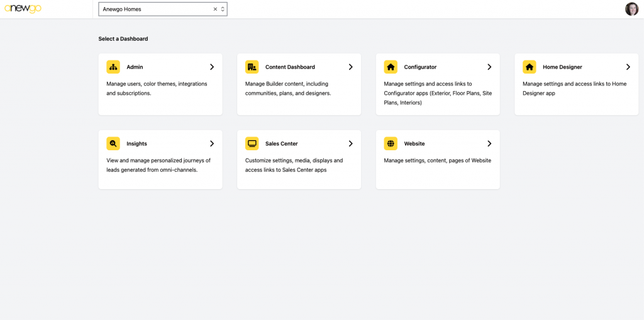Click the Website globe icon
Viewport: 644px width, 320px height.
click(x=391, y=144)
